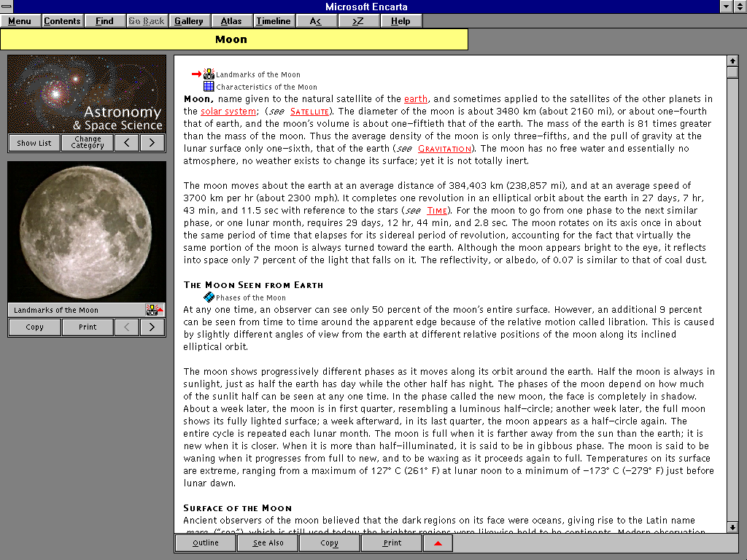Open the article Outline
Screen dimensions: 747x560
click(206, 543)
